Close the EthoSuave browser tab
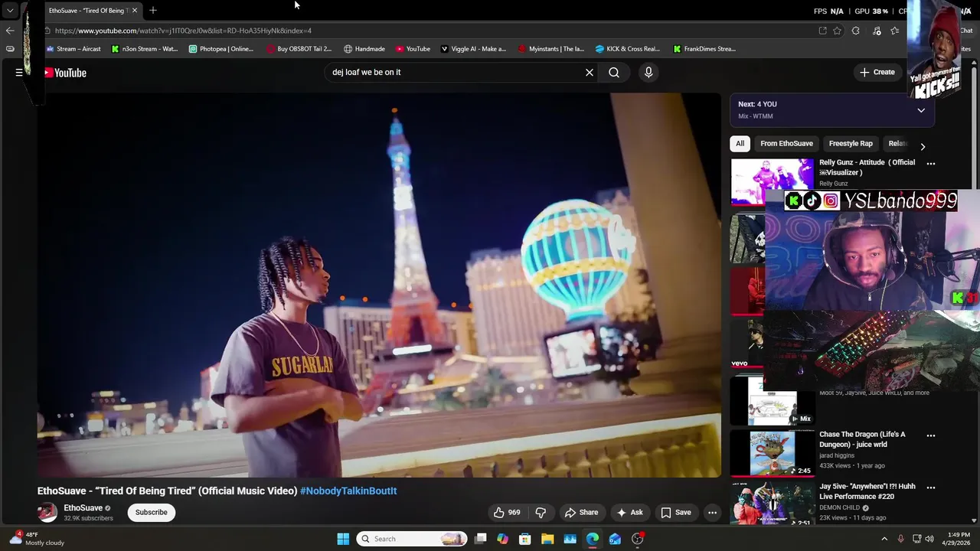Screen dimensions: 980x551 134,11
